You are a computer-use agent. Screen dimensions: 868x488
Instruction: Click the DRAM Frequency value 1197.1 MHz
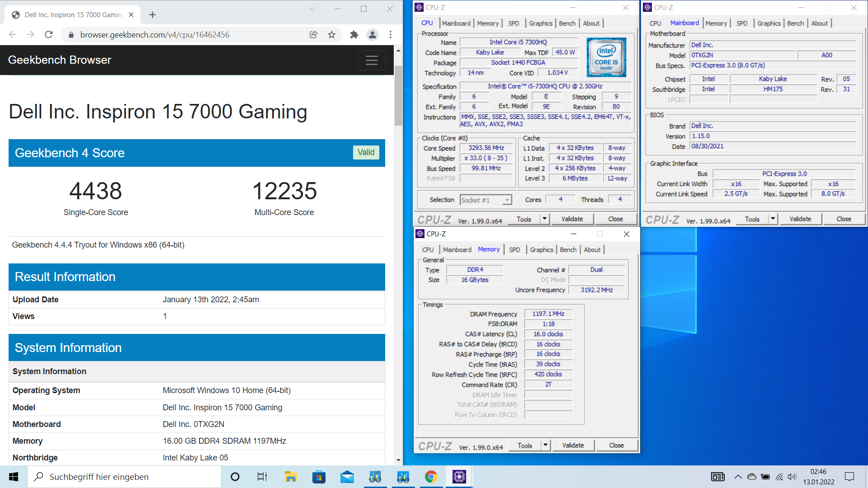[x=548, y=314]
